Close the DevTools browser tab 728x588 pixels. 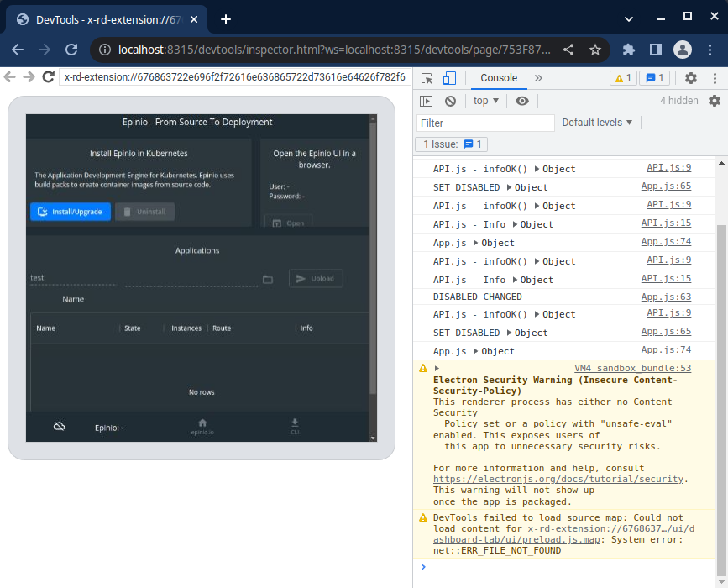pos(194,19)
